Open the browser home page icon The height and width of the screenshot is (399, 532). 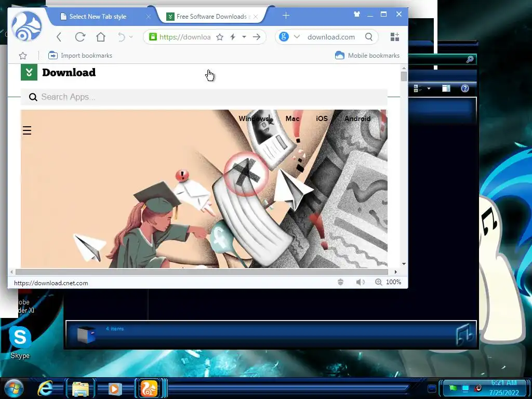(101, 37)
